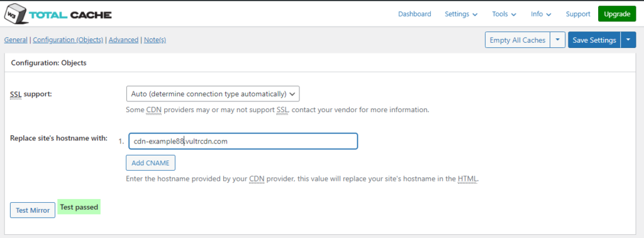Image resolution: width=644 pixels, height=238 pixels.
Task: Click Empty All Caches button
Action: tap(518, 40)
